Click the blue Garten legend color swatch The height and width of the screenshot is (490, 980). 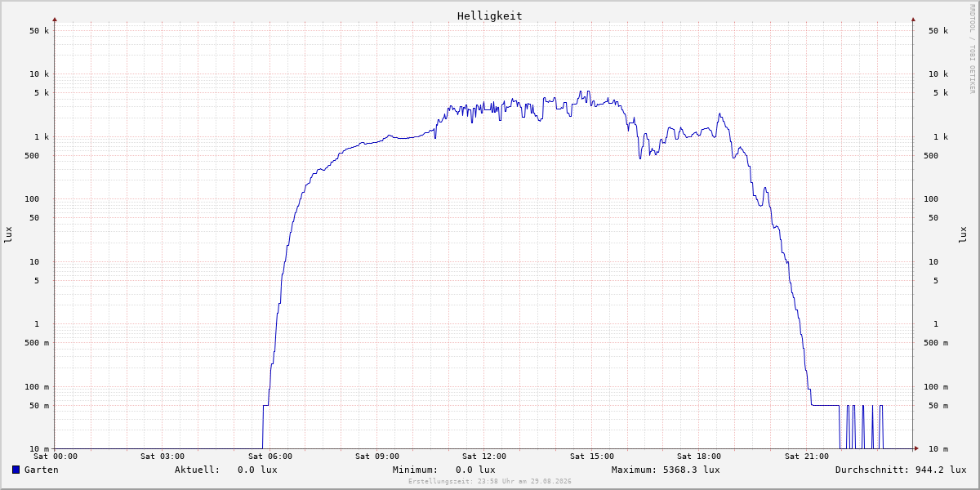[16, 470]
